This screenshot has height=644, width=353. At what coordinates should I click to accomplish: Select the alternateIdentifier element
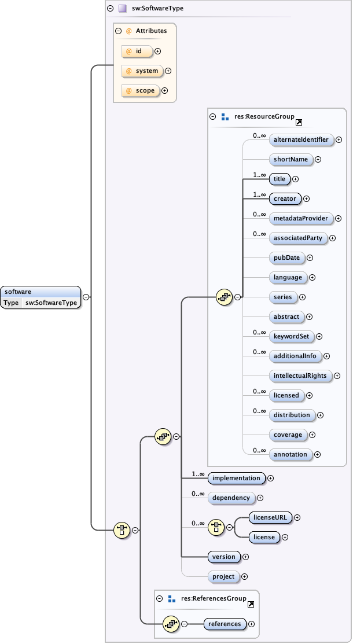tap(301, 139)
